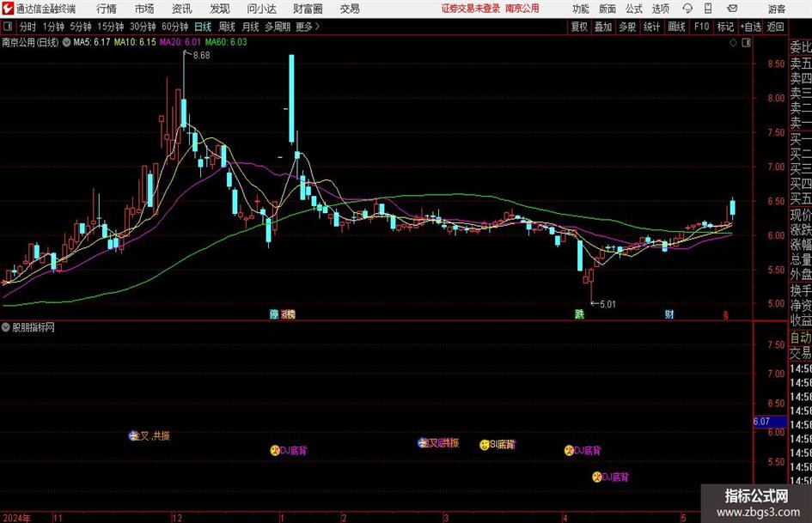This screenshot has height=523, width=812.
Task: Open the mobile phone icon in title bar
Action: tap(708, 9)
